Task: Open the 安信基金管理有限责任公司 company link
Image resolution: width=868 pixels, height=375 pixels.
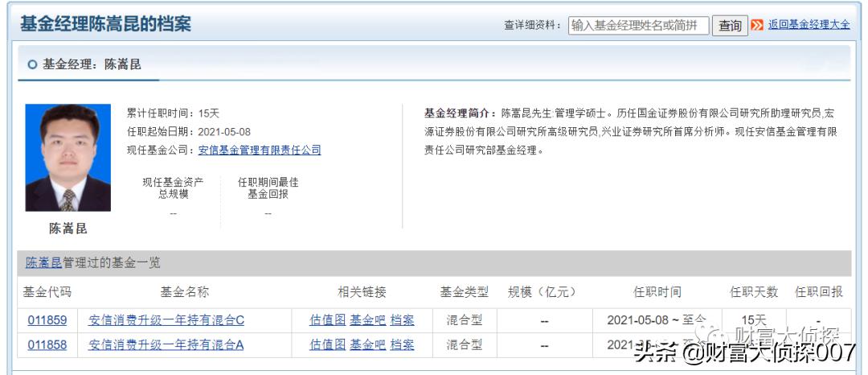Action: click(x=259, y=150)
